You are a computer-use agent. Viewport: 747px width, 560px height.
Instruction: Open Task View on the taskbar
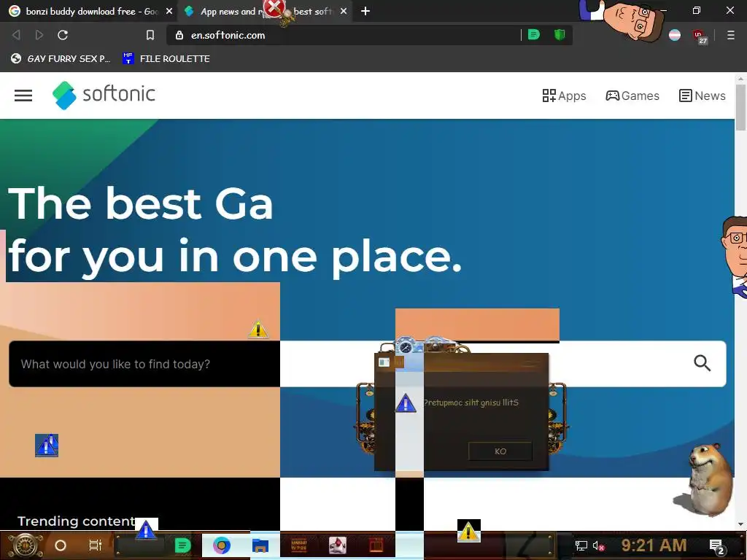pos(96,545)
